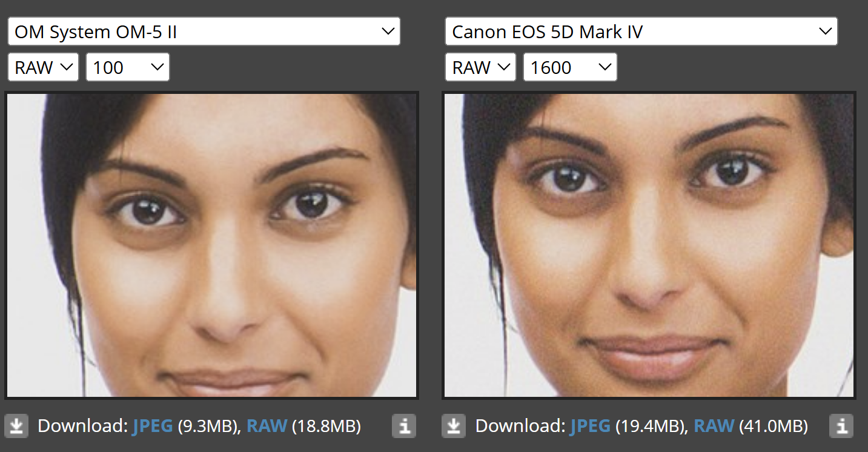This screenshot has height=452, width=868.
Task: Download the 18.8MB RAW file
Action: (x=267, y=426)
